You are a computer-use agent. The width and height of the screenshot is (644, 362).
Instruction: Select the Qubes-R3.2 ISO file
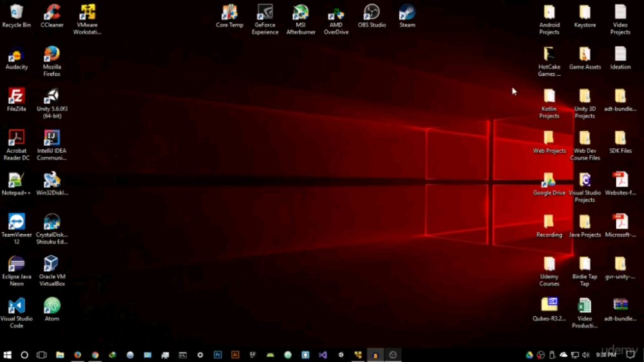(x=549, y=310)
